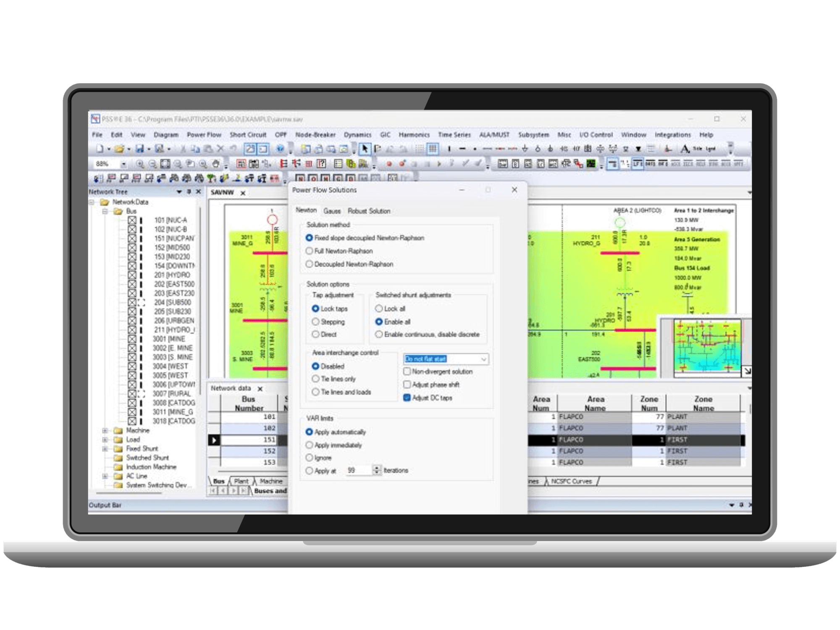Image resolution: width=840 pixels, height=630 pixels.
Task: Click the 'N' Newton solution toolbar icon
Action: coord(300,178)
